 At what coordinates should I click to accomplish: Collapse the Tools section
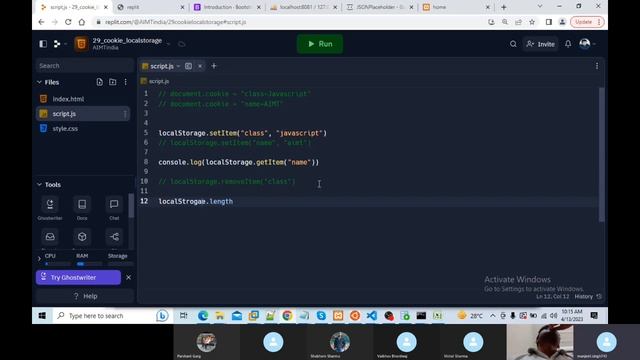point(39,184)
